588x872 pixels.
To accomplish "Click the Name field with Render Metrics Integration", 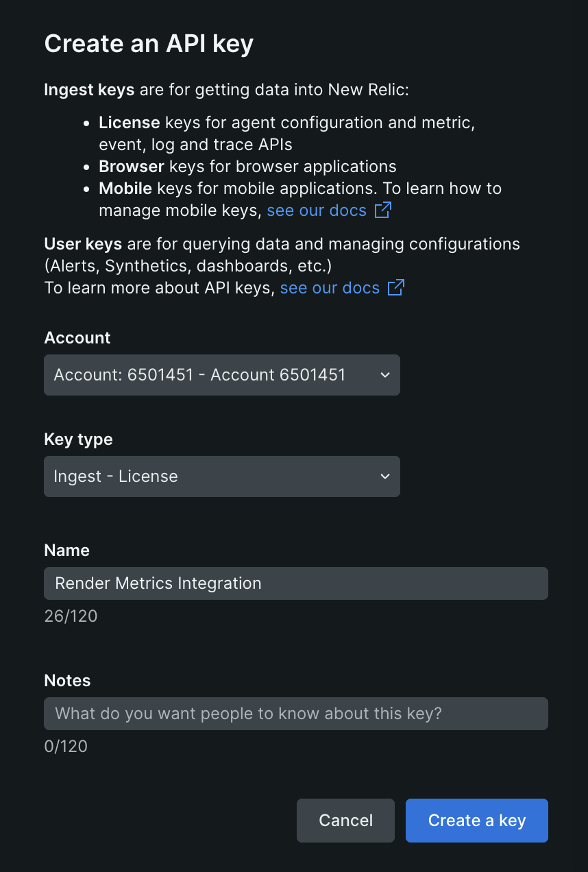I will pyautogui.click(x=296, y=583).
